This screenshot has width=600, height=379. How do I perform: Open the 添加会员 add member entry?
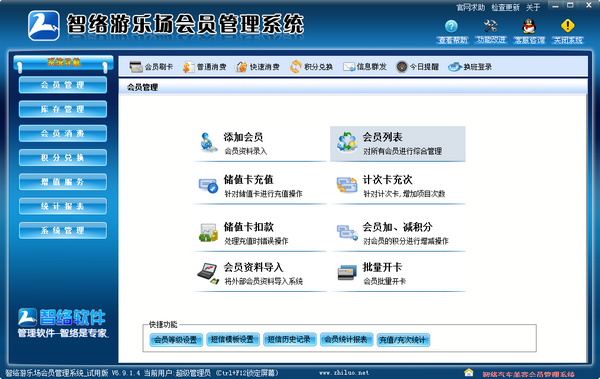[259, 144]
